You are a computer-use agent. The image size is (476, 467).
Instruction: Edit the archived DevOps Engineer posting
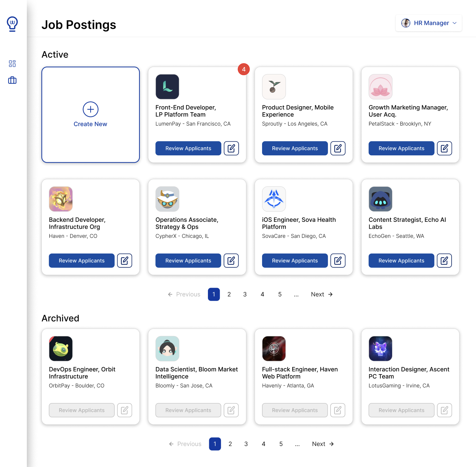(125, 410)
